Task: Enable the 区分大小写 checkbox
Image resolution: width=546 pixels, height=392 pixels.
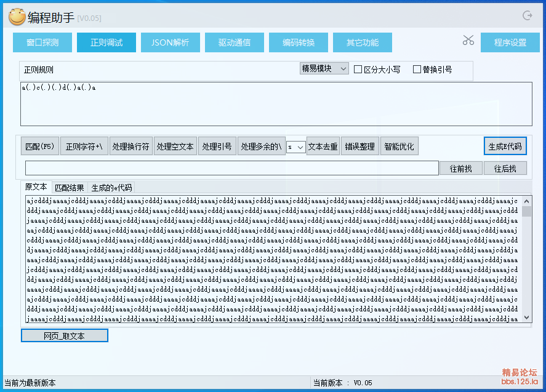Action: coord(358,70)
